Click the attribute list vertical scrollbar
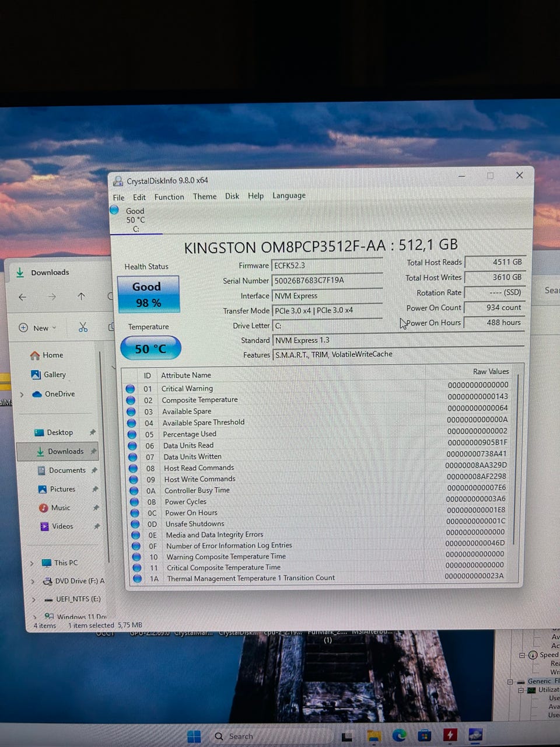 516,461
